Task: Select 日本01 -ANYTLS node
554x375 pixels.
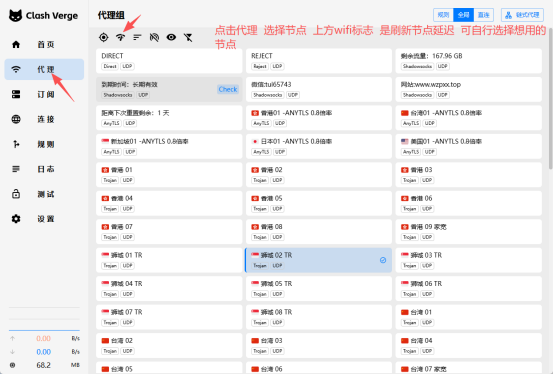Action: coord(319,146)
